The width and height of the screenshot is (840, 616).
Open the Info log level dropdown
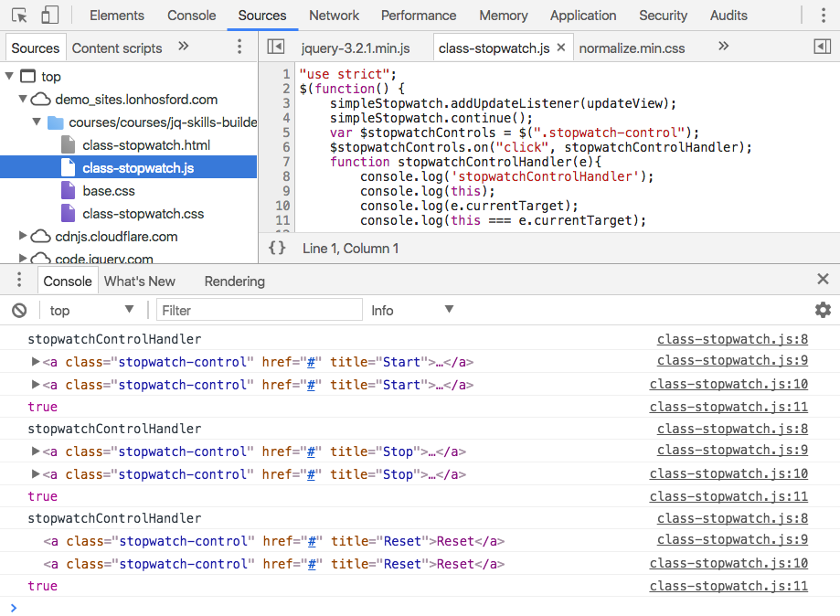pyautogui.click(x=412, y=310)
